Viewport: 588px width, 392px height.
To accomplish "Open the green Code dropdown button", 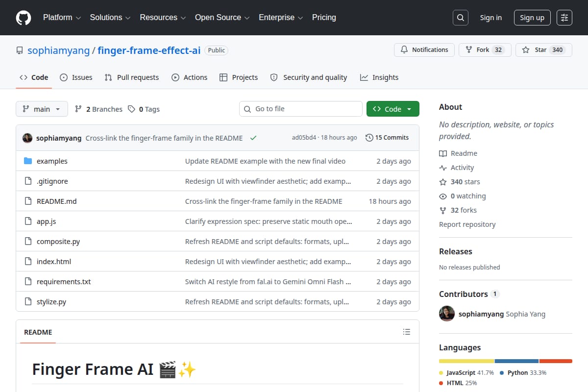I will pos(393,109).
